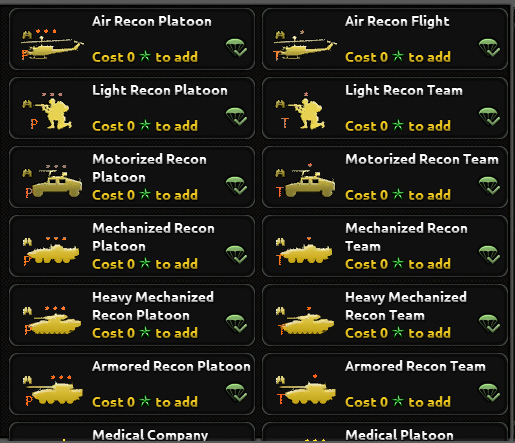This screenshot has height=443, width=515.
Task: Choose the Heavy Mechanized Recon Team label
Action: [406, 306]
